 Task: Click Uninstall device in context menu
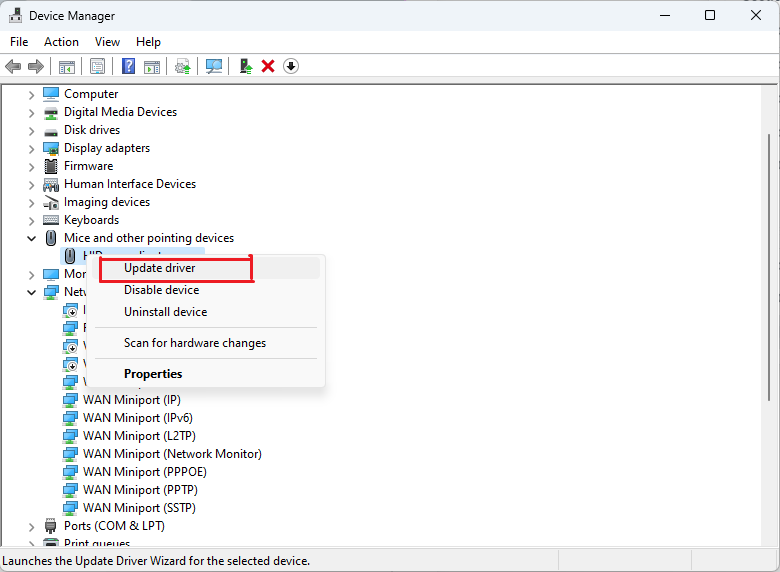tap(165, 312)
